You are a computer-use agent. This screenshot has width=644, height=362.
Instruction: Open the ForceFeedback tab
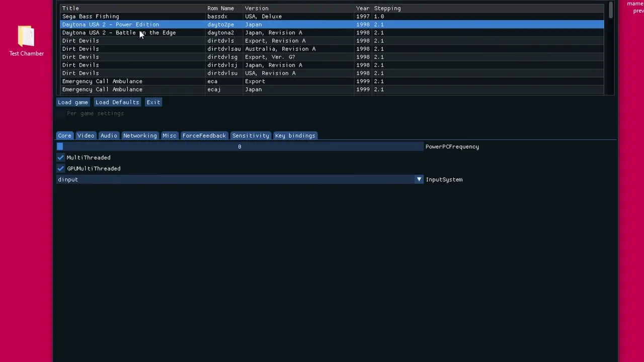pyautogui.click(x=204, y=135)
